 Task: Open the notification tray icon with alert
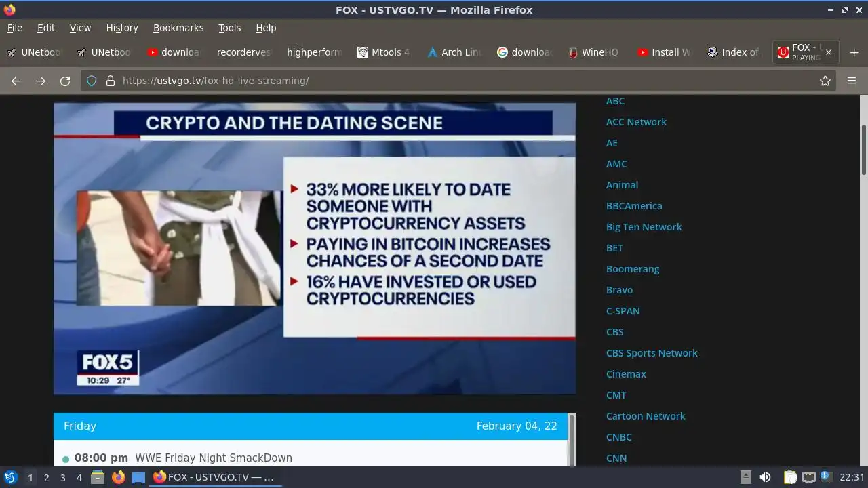click(826, 476)
